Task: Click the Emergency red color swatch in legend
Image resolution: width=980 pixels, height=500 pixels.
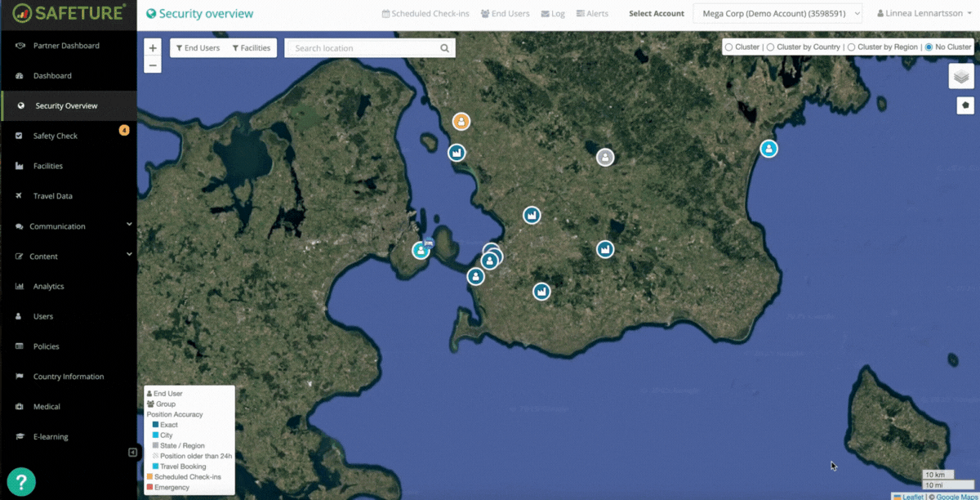Action: [x=149, y=487]
